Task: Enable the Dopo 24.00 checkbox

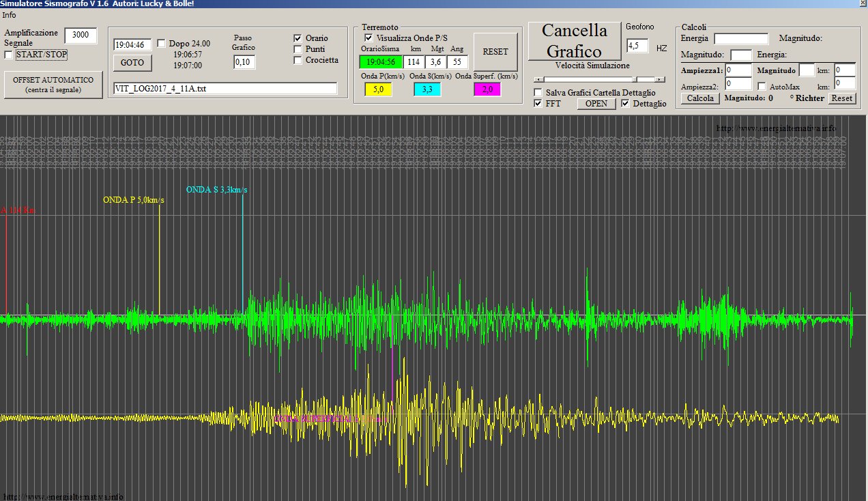Action: pos(162,44)
